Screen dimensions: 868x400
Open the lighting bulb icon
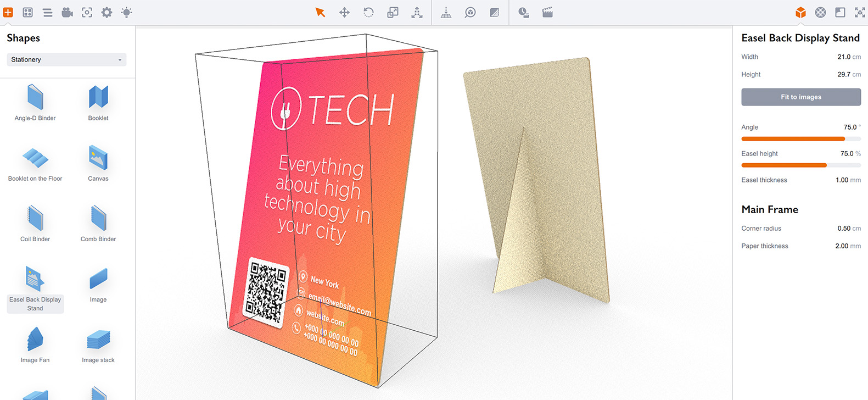[x=127, y=12]
